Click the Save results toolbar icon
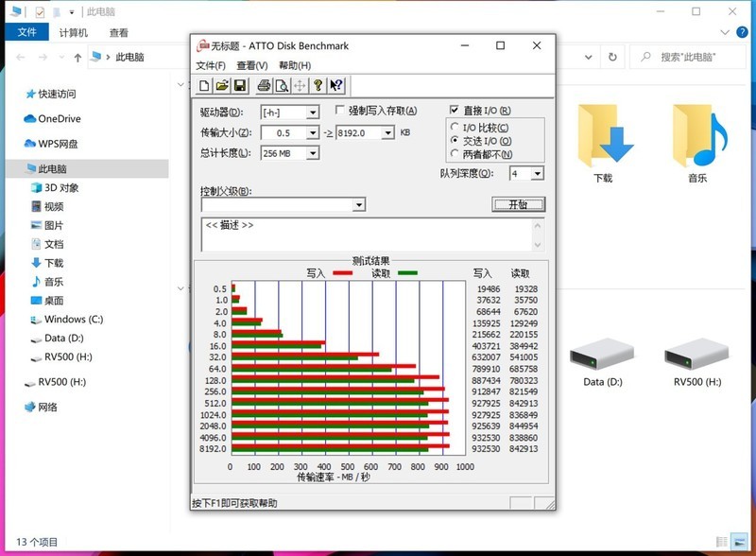The image size is (756, 556). [239, 86]
